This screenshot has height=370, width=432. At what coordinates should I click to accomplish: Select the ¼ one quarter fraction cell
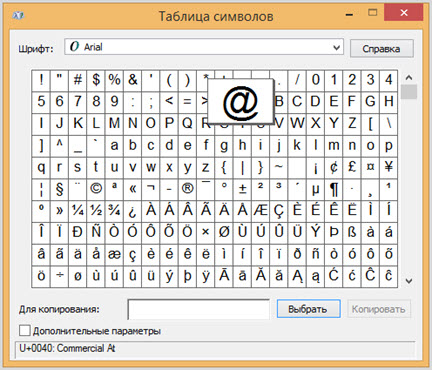coord(77,211)
